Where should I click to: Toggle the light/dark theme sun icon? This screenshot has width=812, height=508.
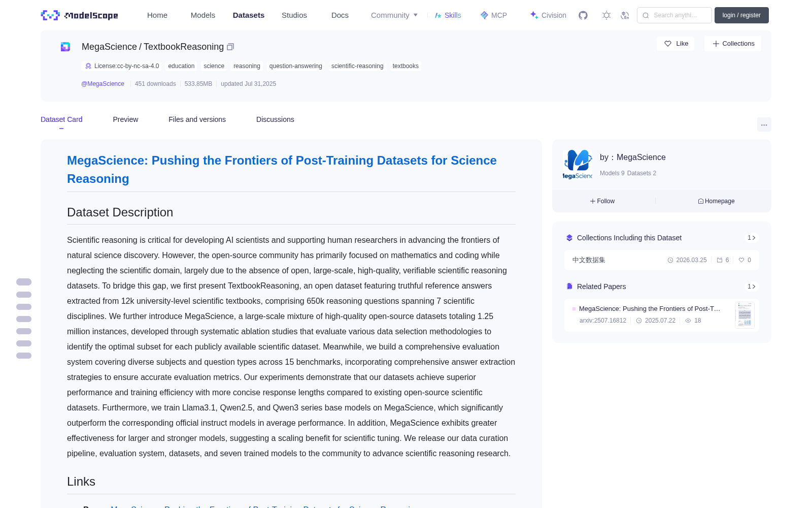point(606,15)
